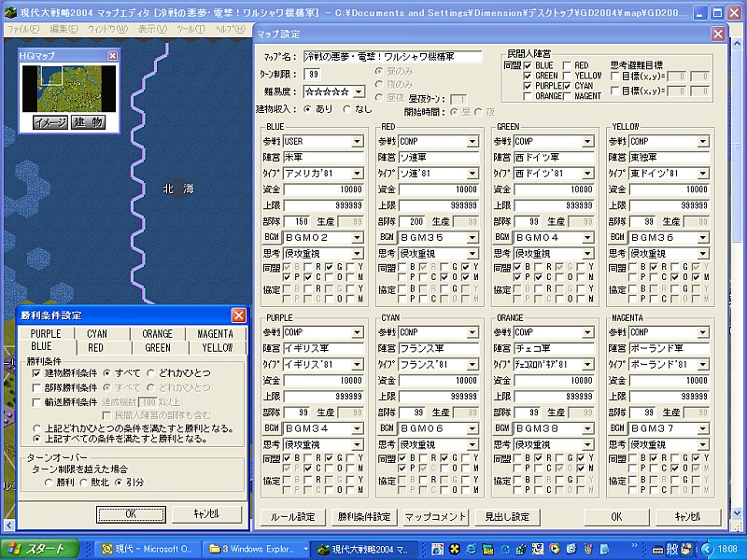Click the map editor title bar icon
Screen dimensions: 747x560
(9, 12)
